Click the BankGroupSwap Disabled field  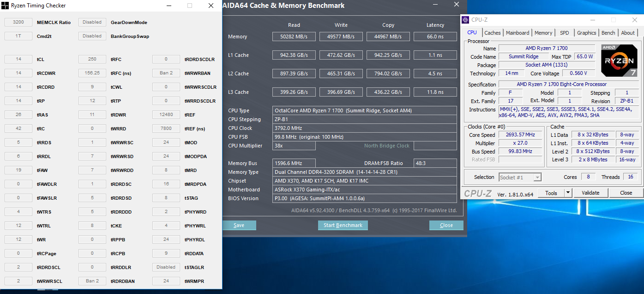[x=92, y=36]
